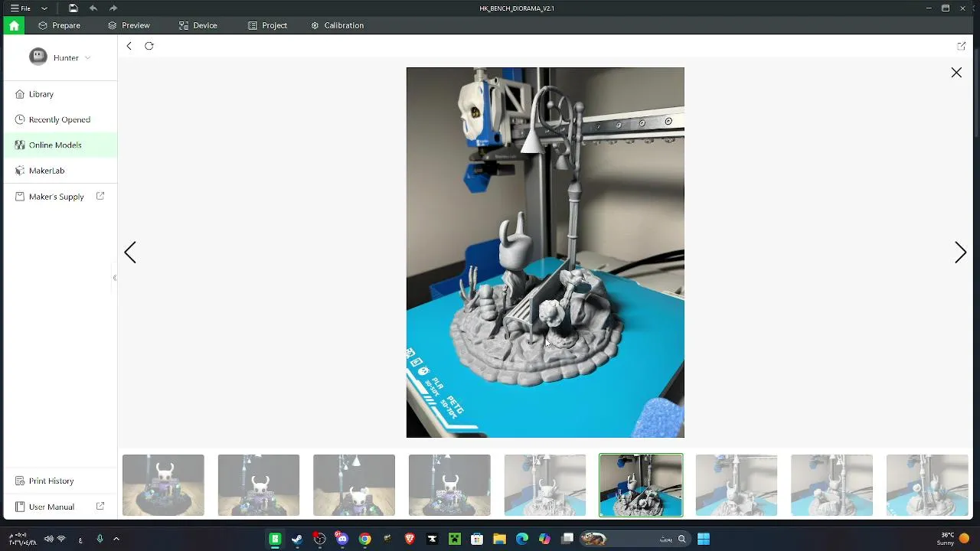Screen dimensions: 980x551
Task: Refresh the online models page
Action: coord(149,46)
